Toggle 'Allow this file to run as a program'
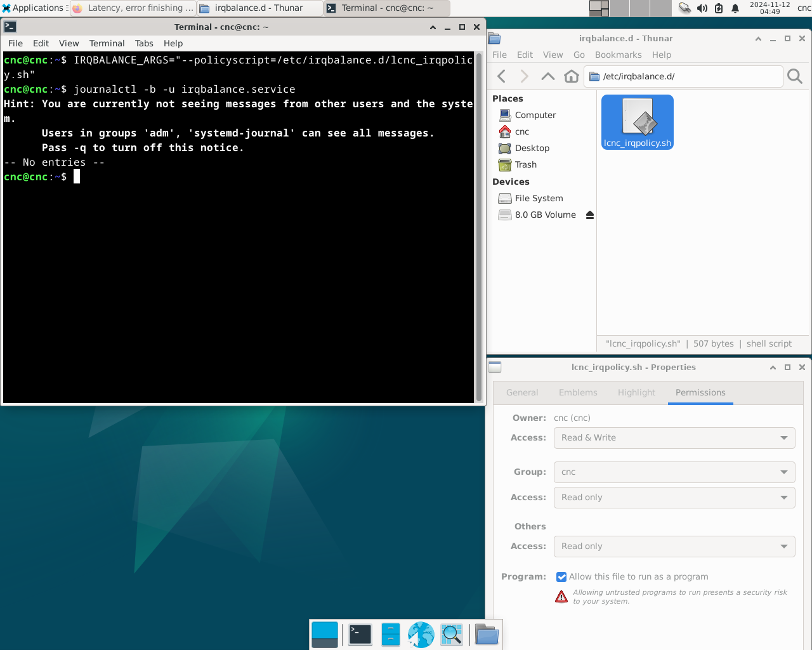Image resolution: width=812 pixels, height=650 pixels. (561, 577)
